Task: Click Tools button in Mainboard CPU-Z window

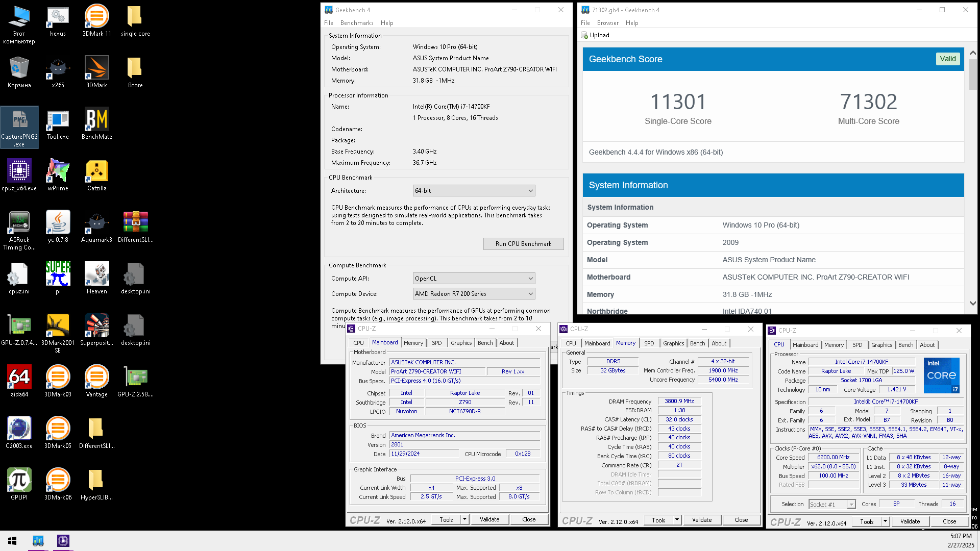Action: coord(446,519)
